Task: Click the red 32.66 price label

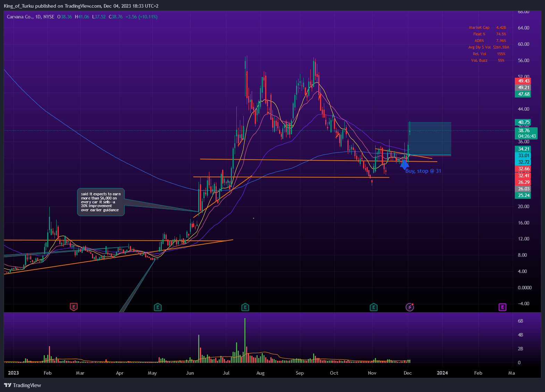Action: 523,169
